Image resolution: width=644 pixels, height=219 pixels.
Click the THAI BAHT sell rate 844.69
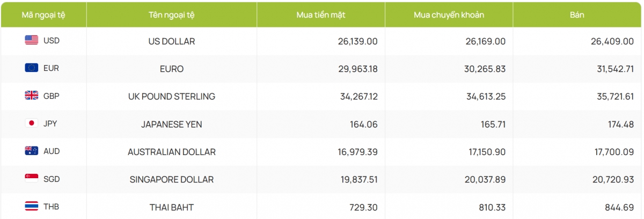point(619,207)
